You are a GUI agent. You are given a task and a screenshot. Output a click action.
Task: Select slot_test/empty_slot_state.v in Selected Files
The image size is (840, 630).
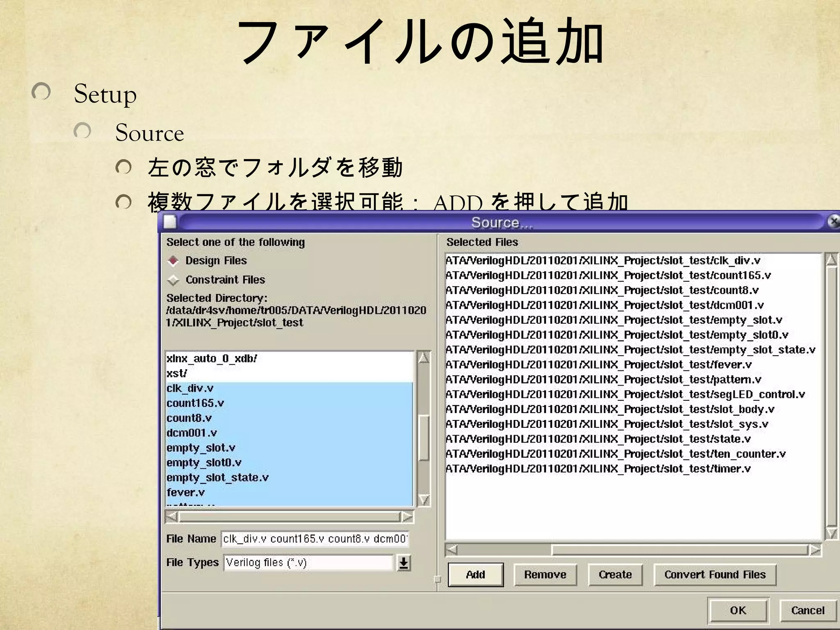(x=634, y=350)
